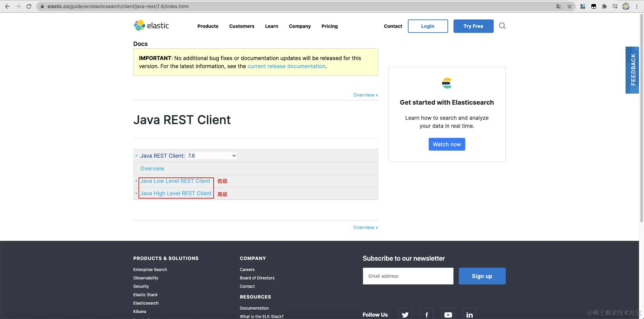Image resolution: width=644 pixels, height=319 pixels.
Task: Open the Company menu
Action: [x=300, y=26]
